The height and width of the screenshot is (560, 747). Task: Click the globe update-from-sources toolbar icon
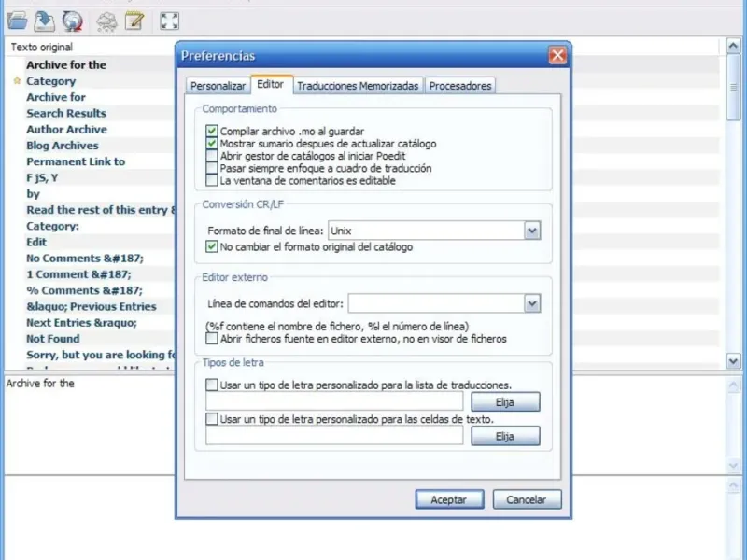click(x=73, y=21)
